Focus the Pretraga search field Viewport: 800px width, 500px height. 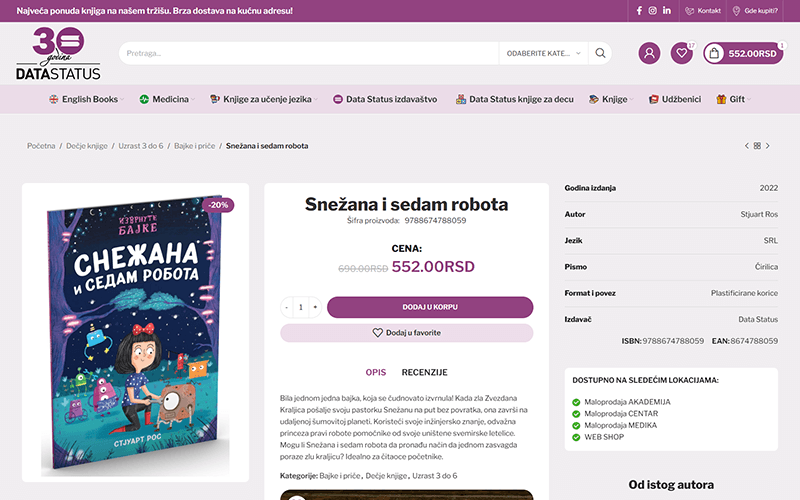tap(309, 53)
